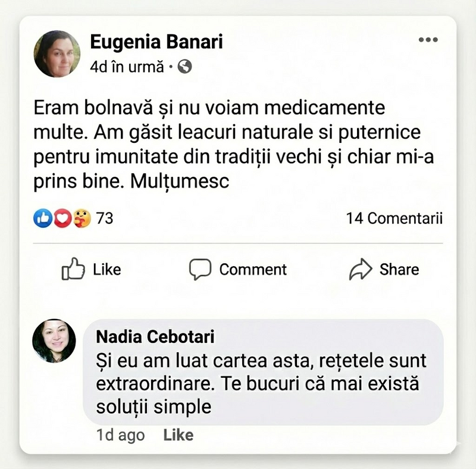Click the Eugenia Banari author name
This screenshot has width=476, height=469.
pos(156,42)
